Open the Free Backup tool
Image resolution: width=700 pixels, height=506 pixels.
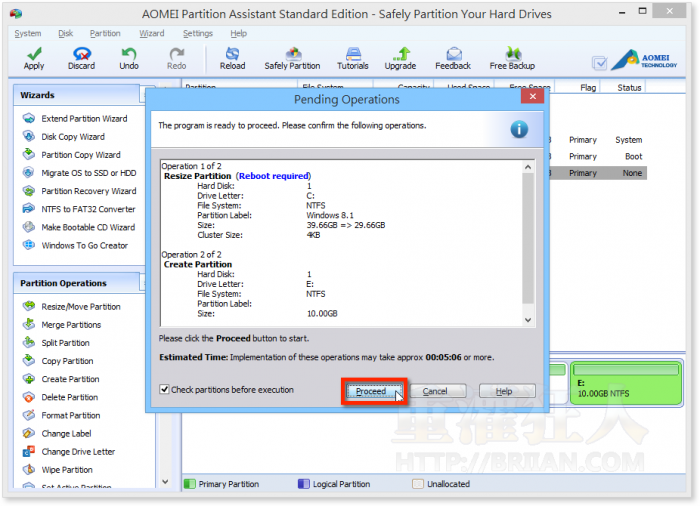512,58
